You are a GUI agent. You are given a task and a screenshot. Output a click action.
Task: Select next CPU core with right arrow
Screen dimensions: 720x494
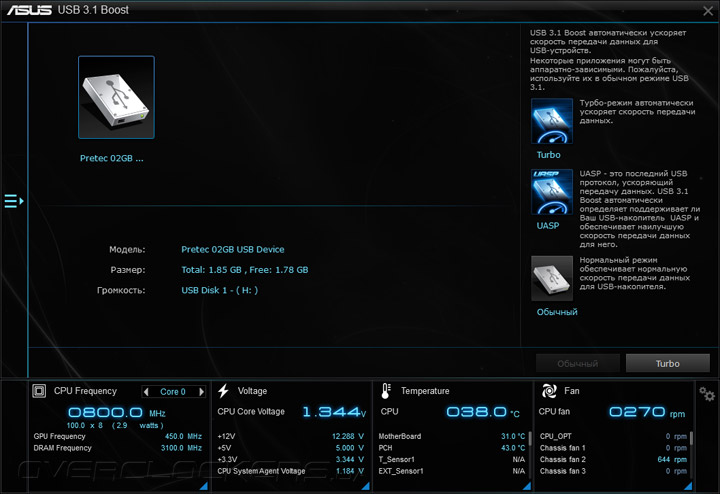tap(201, 392)
